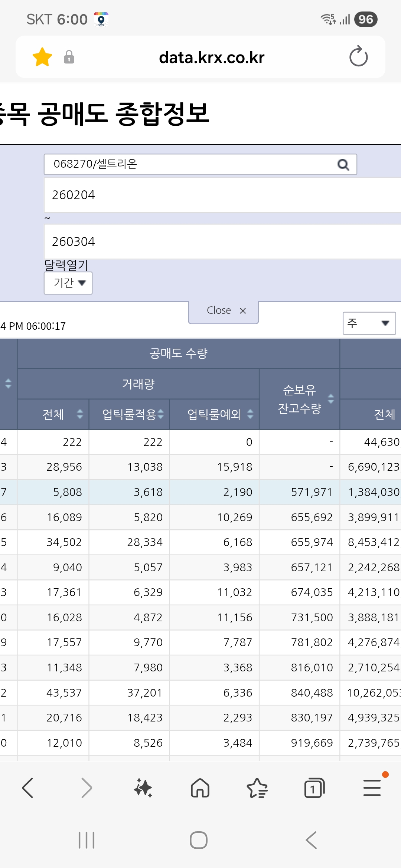Sort by 순보유 잔고수량 column

tap(331, 399)
